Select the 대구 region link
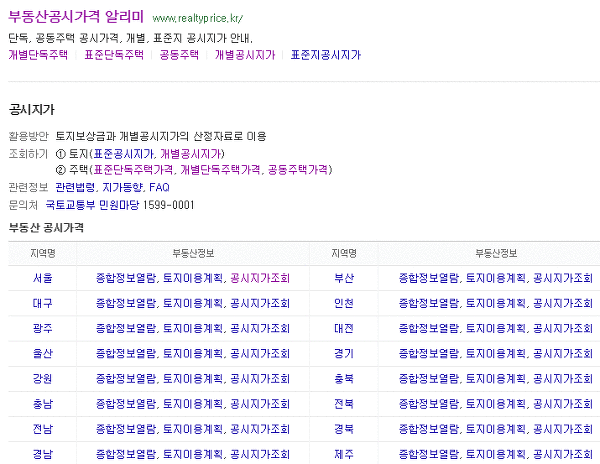Viewport: 600px width, 464px height. (x=42, y=303)
